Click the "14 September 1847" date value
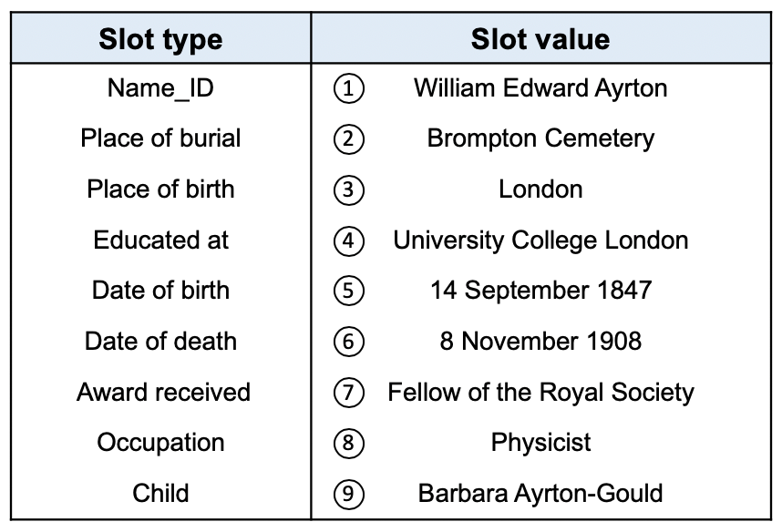 tap(540, 292)
